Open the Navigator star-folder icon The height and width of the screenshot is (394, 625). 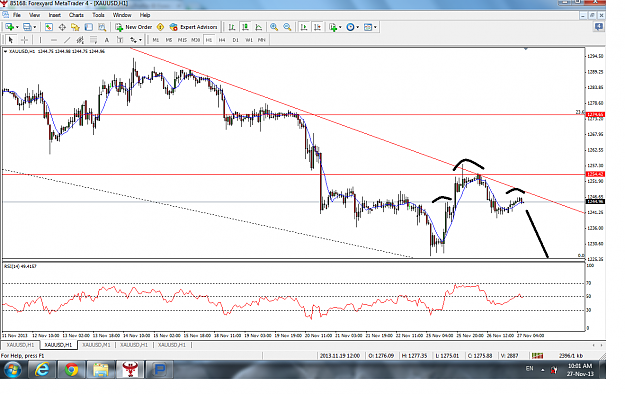coord(75,27)
